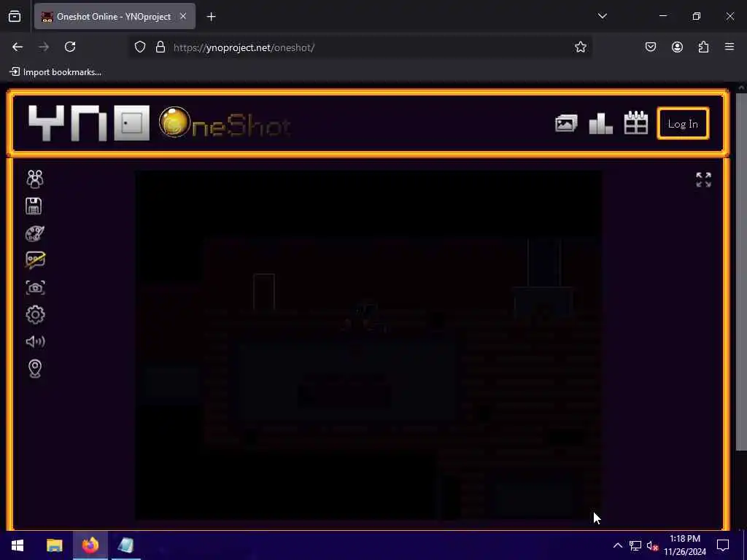This screenshot has height=560, width=747.
Task: Click the Firefox taskbar icon
Action: click(x=90, y=545)
